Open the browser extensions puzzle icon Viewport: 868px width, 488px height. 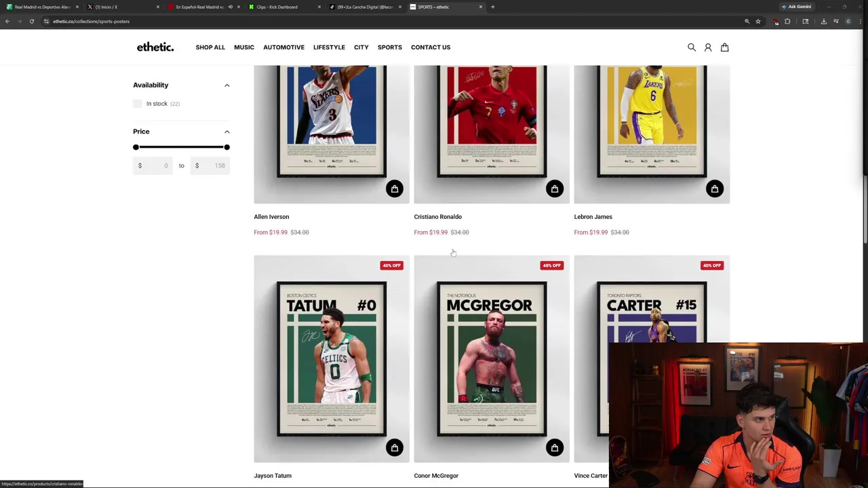tap(787, 21)
